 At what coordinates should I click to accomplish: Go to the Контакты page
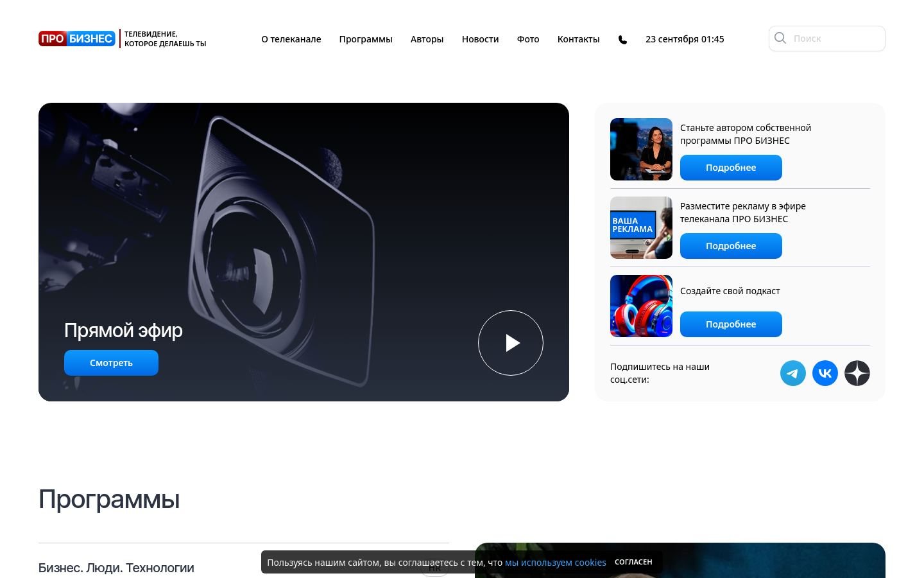coord(578,39)
